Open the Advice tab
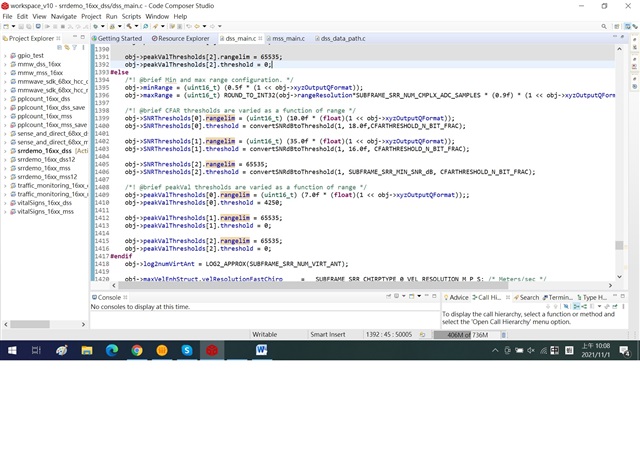This screenshot has height=464, width=640. (x=456, y=297)
